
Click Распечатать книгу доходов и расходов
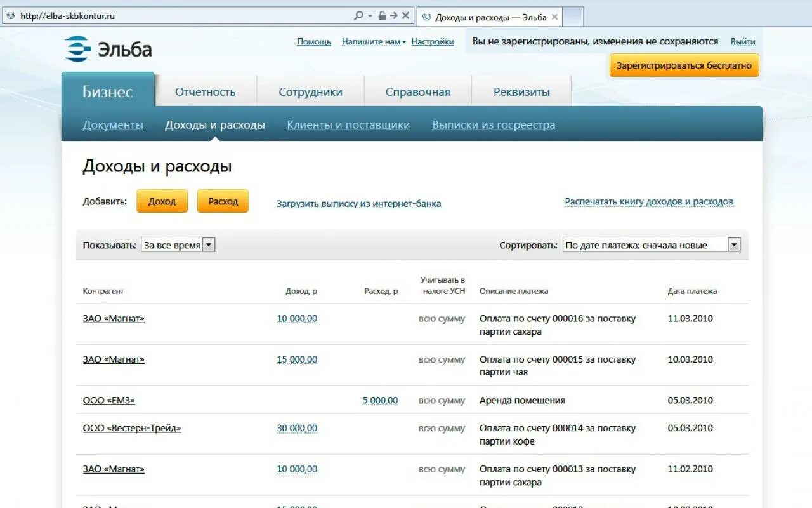(x=649, y=202)
